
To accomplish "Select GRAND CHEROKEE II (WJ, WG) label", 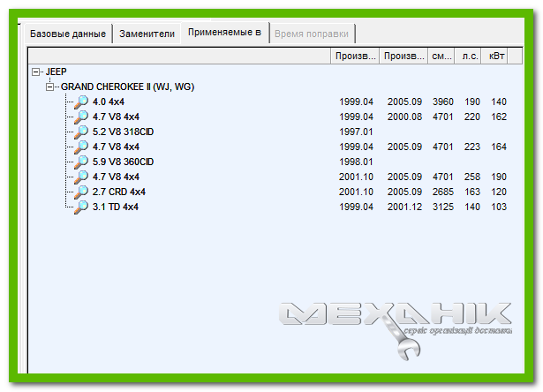I will (x=127, y=87).
